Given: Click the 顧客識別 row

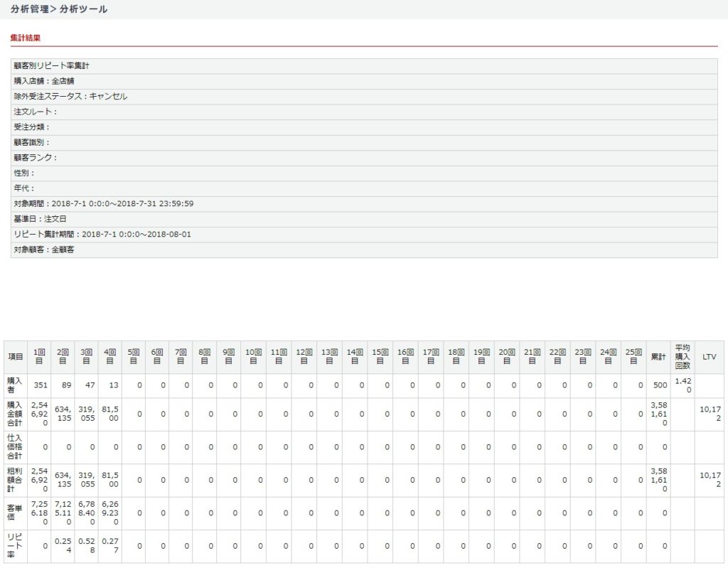Looking at the screenshot, I should point(364,143).
